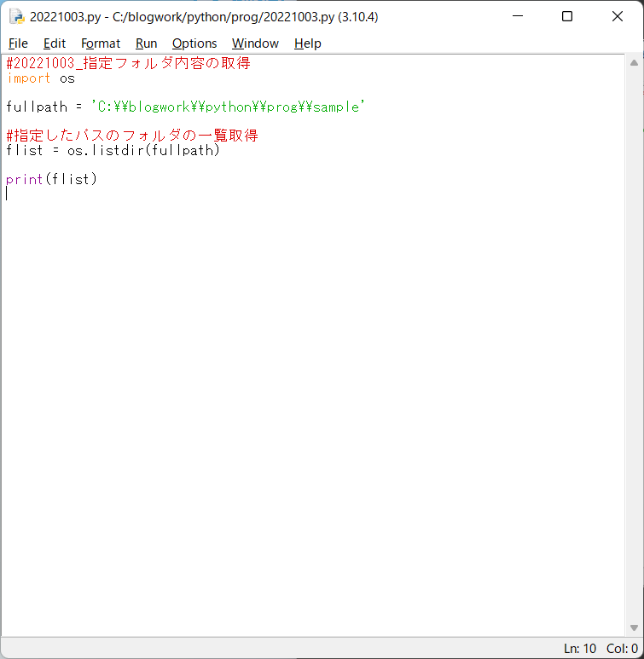Open the Help menu
The image size is (644, 659).
pos(307,43)
